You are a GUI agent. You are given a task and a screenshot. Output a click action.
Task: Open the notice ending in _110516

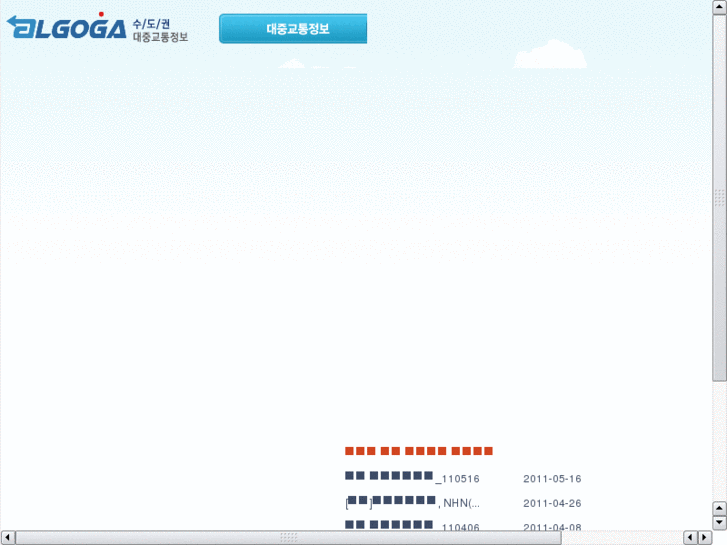pyautogui.click(x=412, y=478)
